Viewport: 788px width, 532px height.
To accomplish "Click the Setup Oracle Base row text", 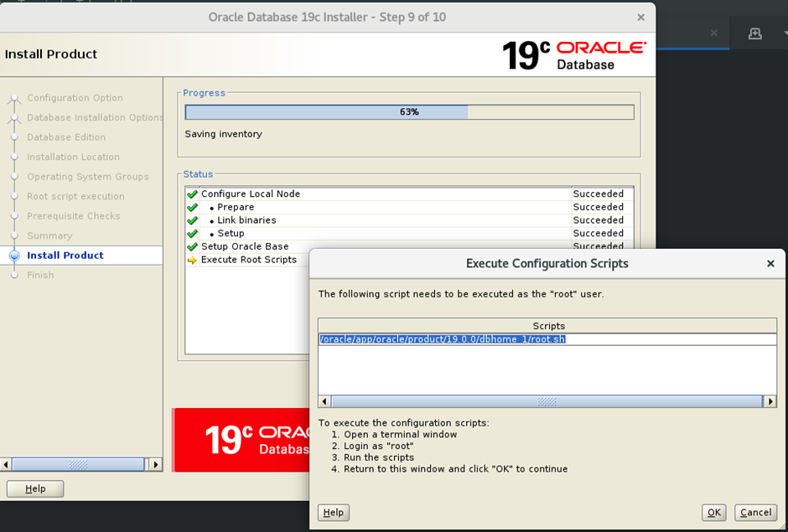I will point(245,246).
